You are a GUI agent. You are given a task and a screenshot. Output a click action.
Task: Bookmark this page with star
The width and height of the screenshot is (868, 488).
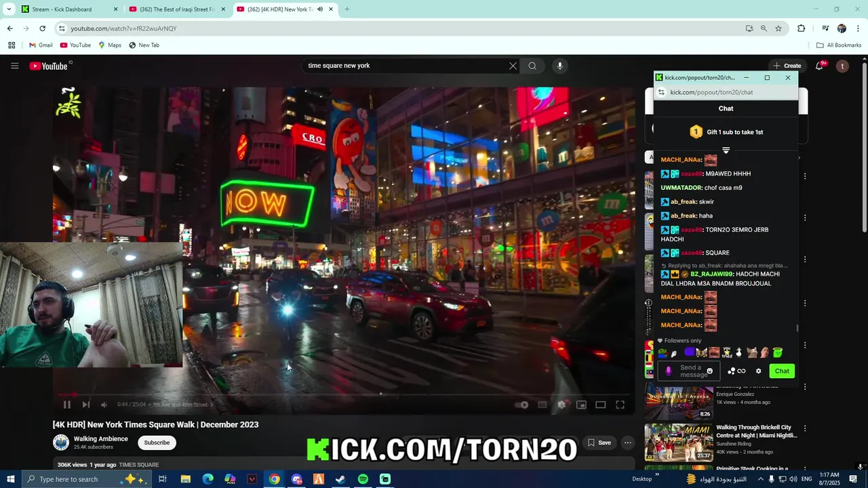pyautogui.click(x=778, y=28)
